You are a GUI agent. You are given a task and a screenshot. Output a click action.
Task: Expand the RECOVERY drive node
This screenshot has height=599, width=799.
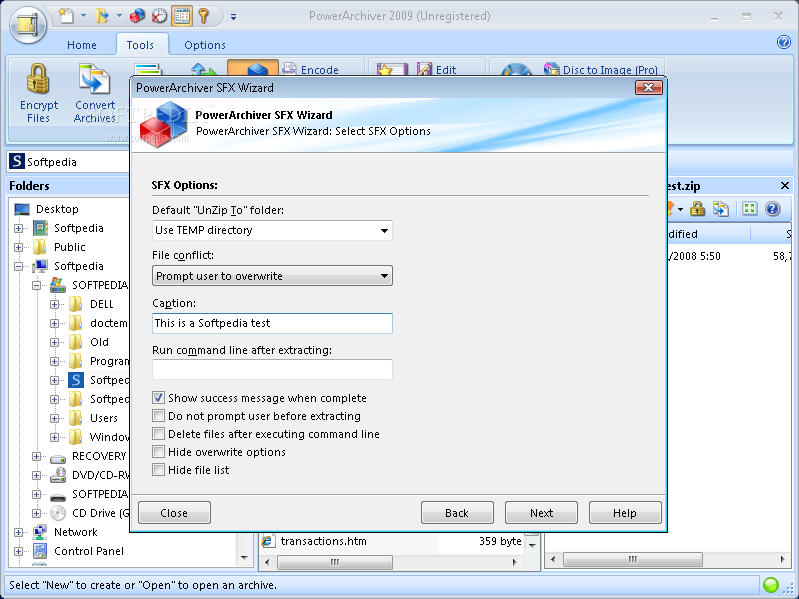(36, 456)
